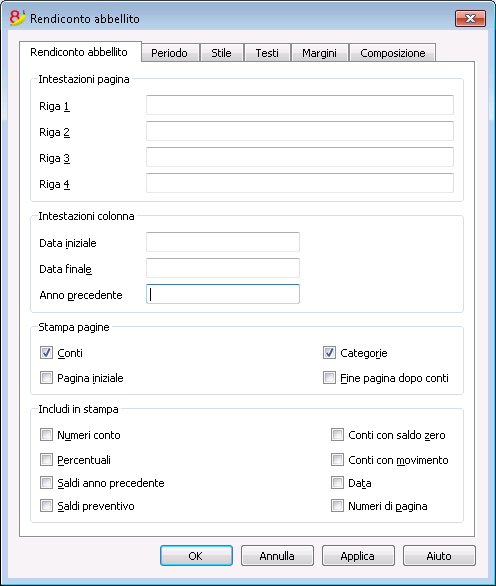
Task: Open the Stile tab
Action: tap(221, 53)
